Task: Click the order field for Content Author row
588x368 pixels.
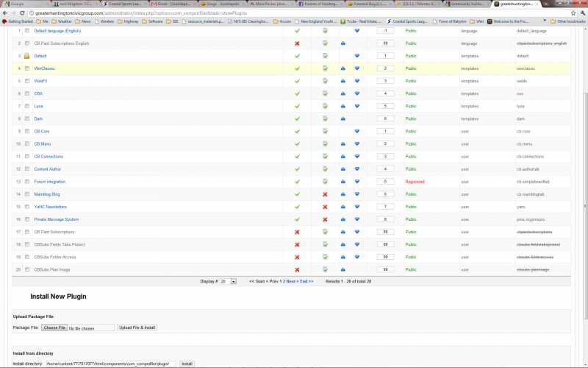Action: pos(385,169)
